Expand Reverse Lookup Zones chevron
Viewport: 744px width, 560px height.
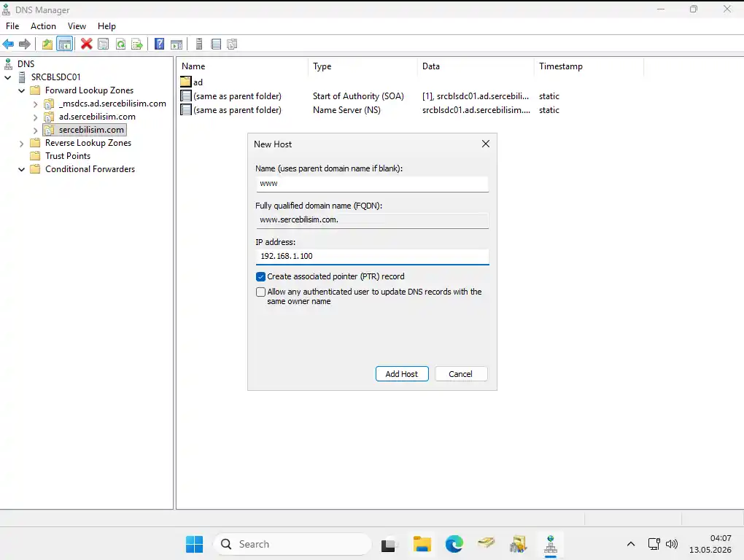[x=21, y=143]
